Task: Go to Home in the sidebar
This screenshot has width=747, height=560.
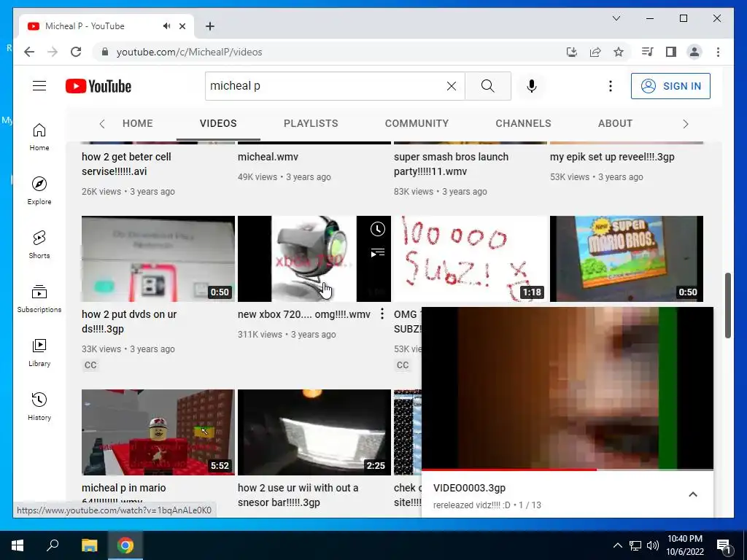Action: pos(39,137)
